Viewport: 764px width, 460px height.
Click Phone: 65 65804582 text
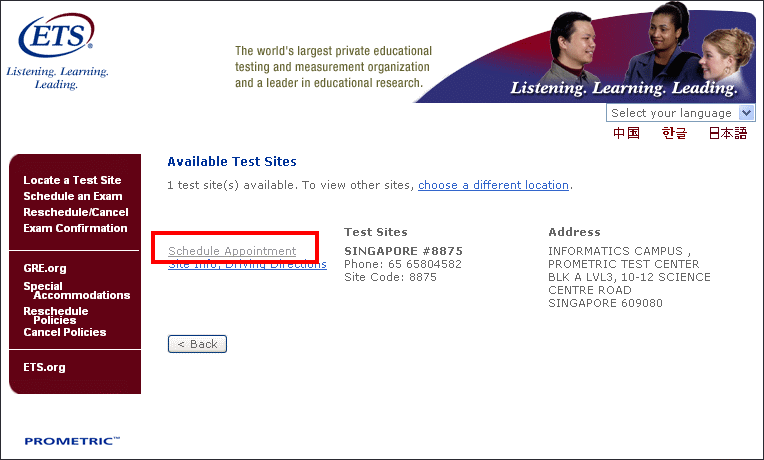click(402, 264)
